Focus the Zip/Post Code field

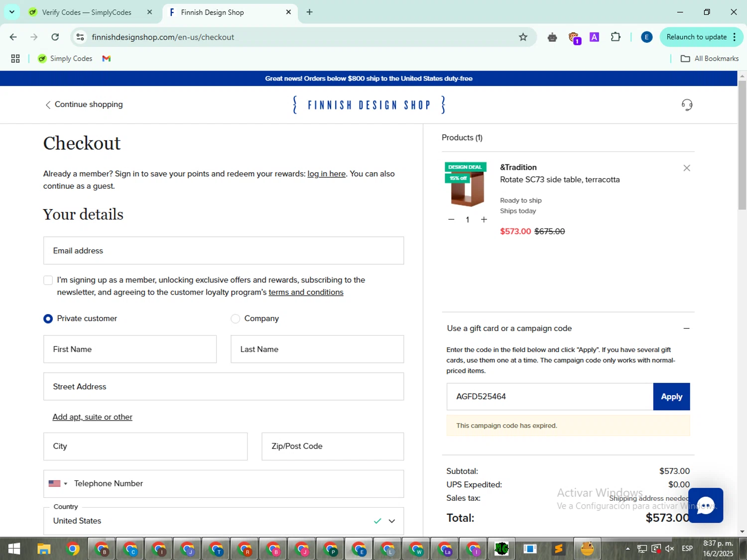(x=333, y=447)
